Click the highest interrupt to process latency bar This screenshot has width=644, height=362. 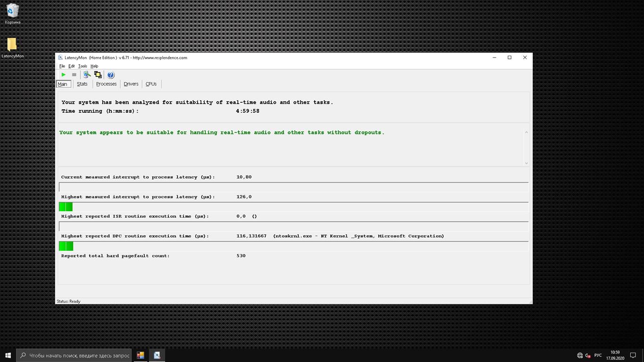(293, 206)
